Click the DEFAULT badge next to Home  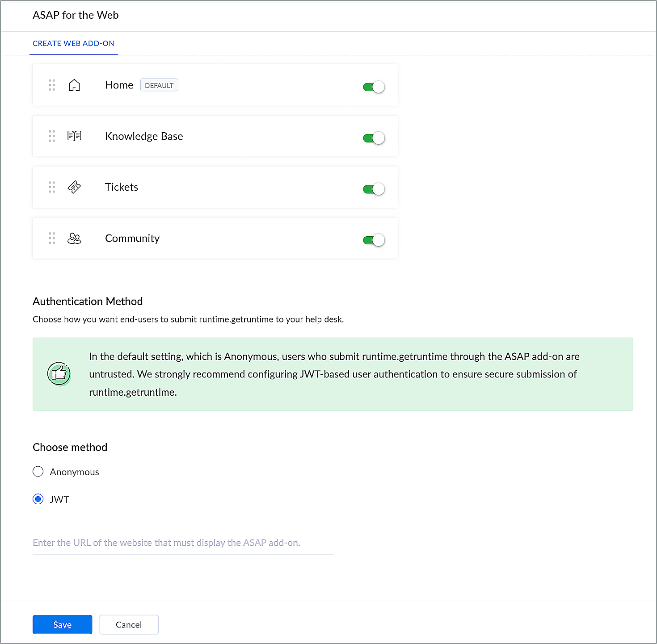pos(159,85)
